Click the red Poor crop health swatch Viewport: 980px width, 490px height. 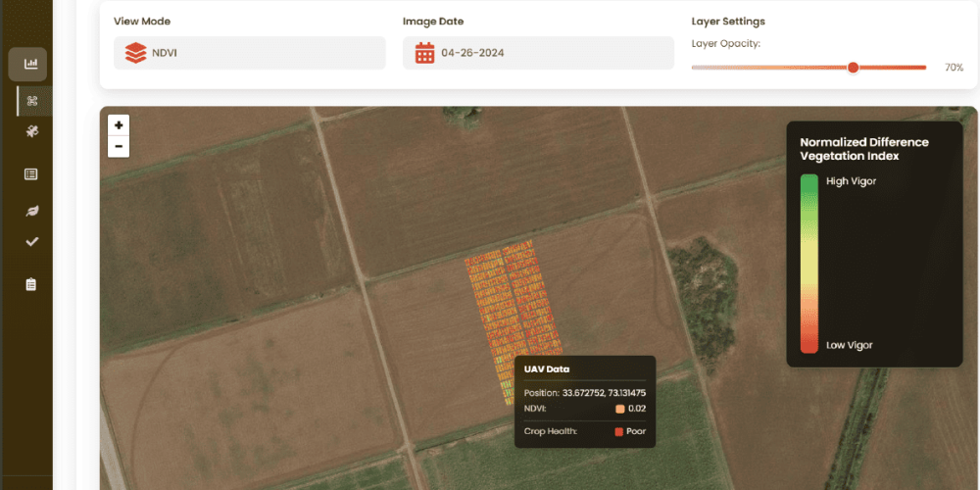[618, 431]
